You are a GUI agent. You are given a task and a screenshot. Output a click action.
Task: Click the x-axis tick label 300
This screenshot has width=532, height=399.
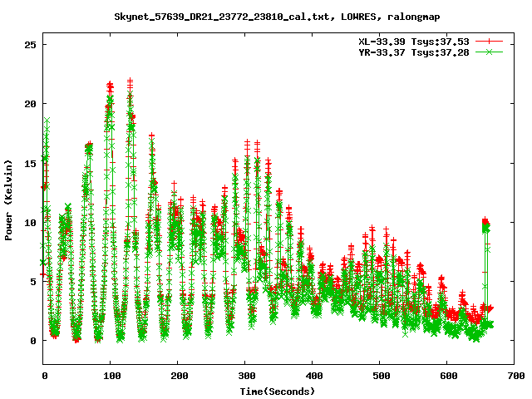(x=246, y=376)
